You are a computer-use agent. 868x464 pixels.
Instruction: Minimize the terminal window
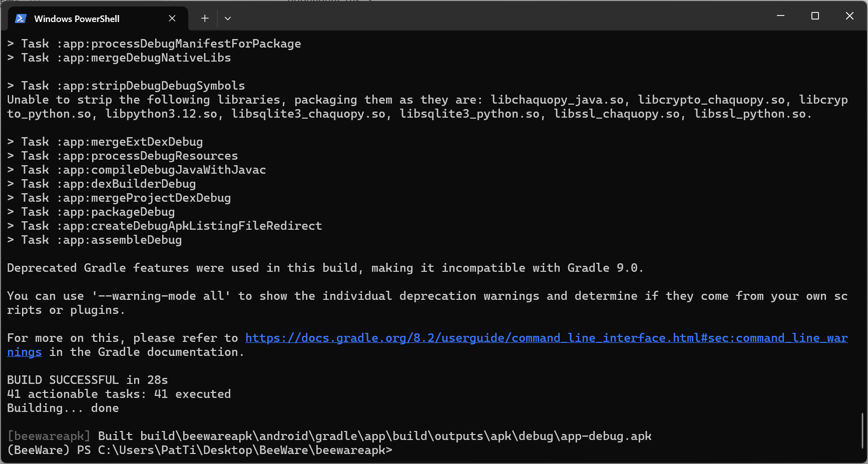tap(780, 16)
